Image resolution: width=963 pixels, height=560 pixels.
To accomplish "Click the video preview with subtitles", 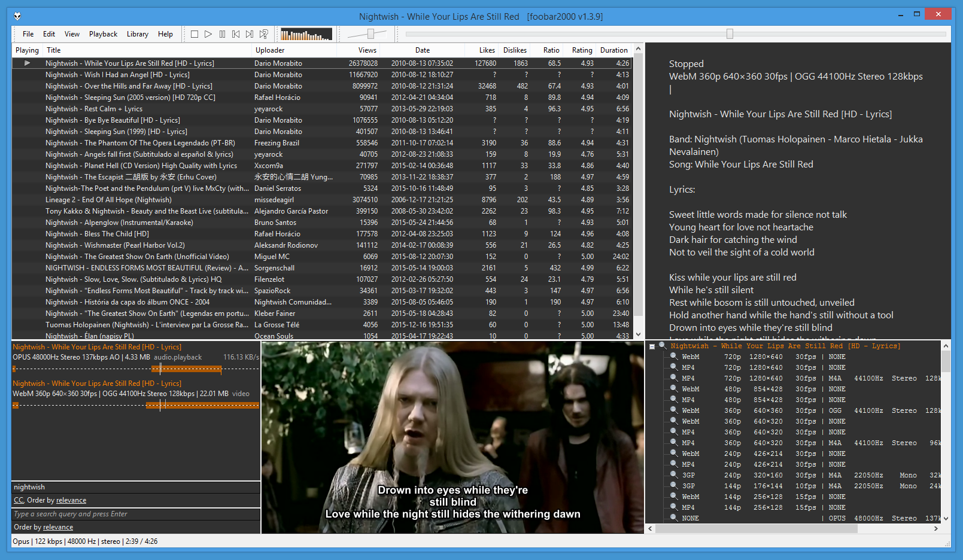I will coord(452,437).
